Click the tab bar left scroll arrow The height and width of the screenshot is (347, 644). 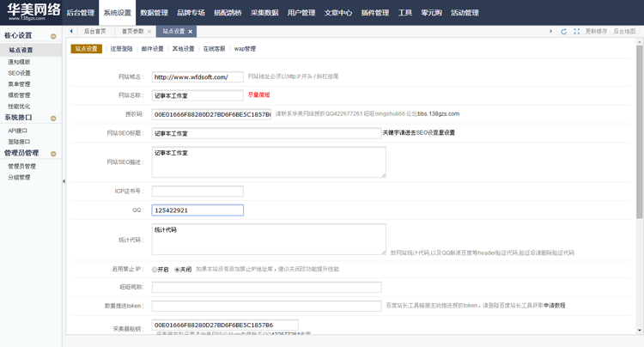pyautogui.click(x=71, y=31)
